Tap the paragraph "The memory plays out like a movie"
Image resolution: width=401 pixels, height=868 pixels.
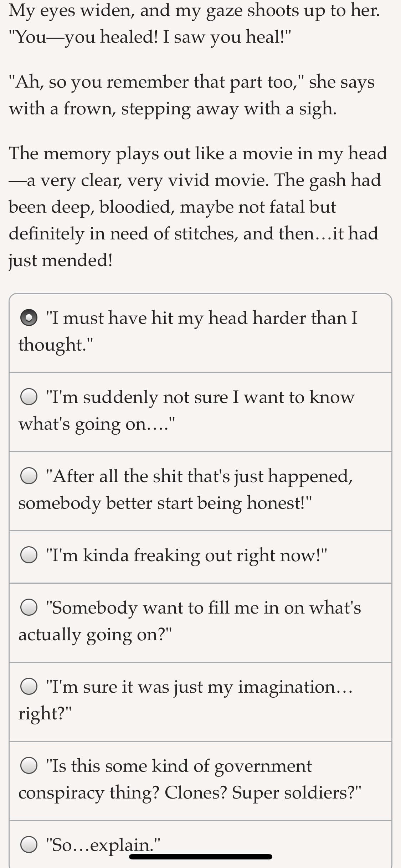pyautogui.click(x=198, y=207)
